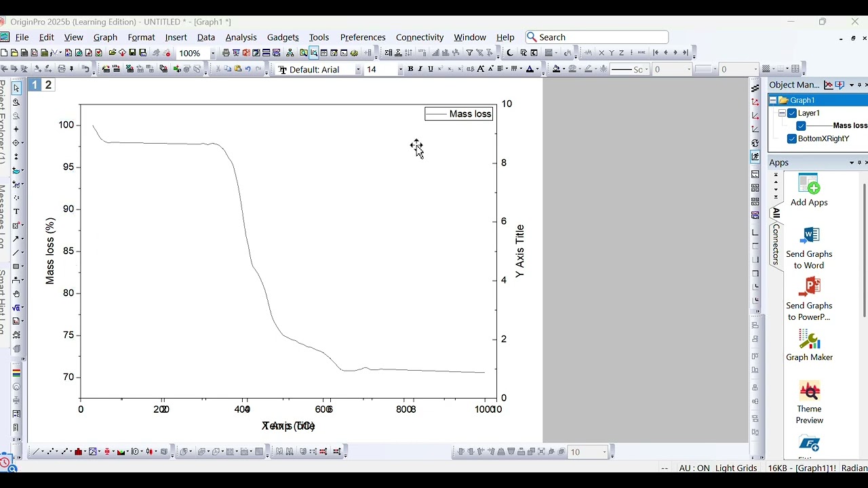Open the Project Explorer side tab

point(3,122)
